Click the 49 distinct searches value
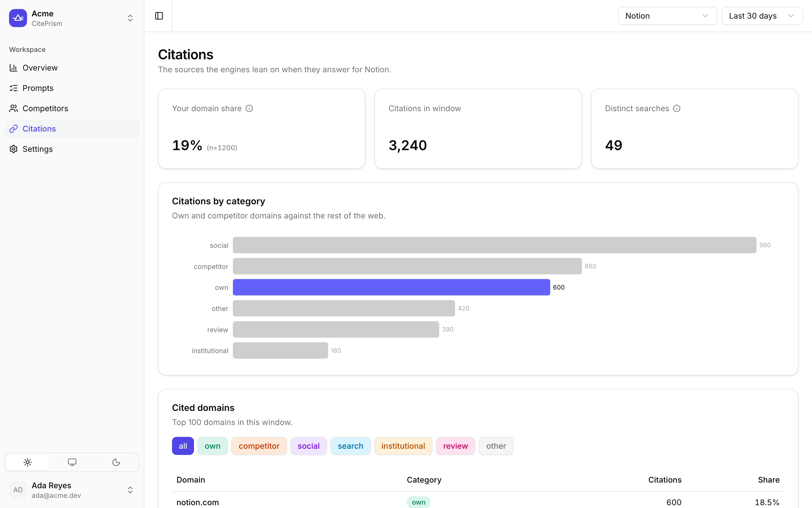The image size is (812, 508). point(614,145)
